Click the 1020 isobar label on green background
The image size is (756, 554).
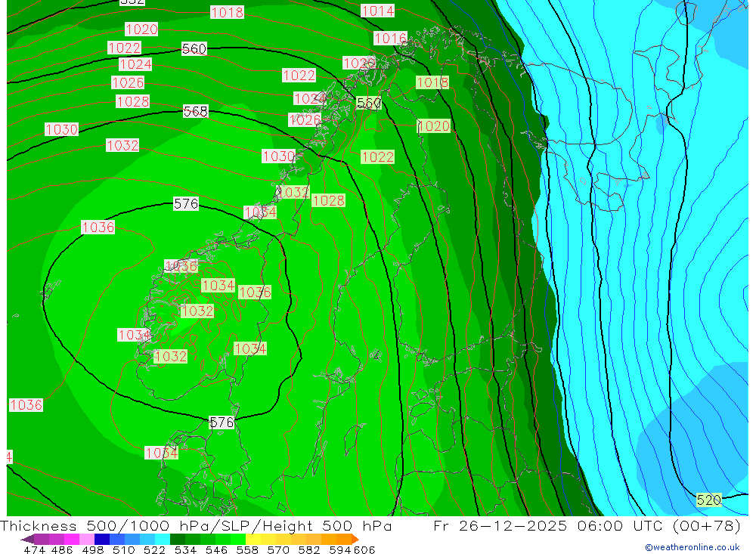coord(433,126)
